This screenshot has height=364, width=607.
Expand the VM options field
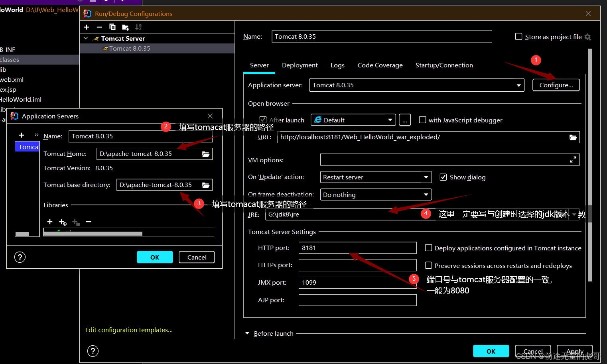pos(573,160)
